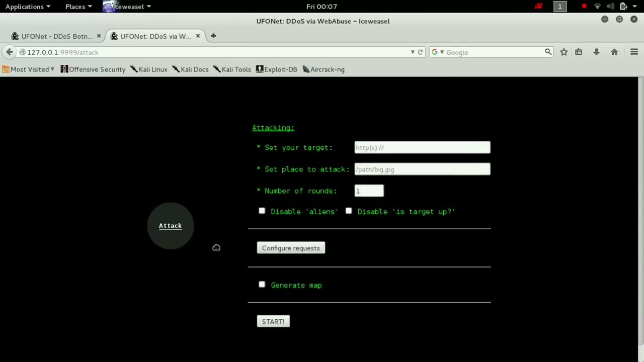Screen dimensions: 644x362
Task: Click the START! button
Action: [x=273, y=321]
